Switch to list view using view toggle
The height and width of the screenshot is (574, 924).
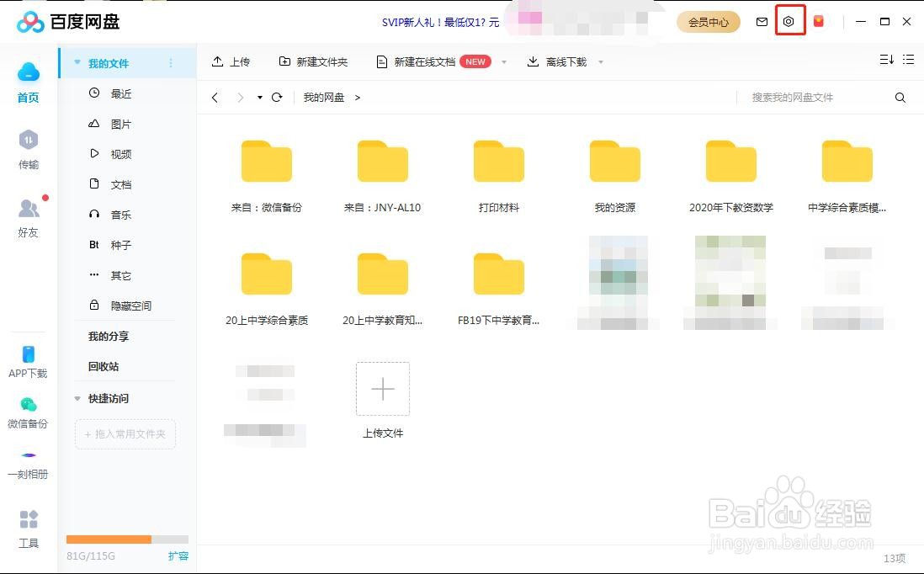pos(908,60)
